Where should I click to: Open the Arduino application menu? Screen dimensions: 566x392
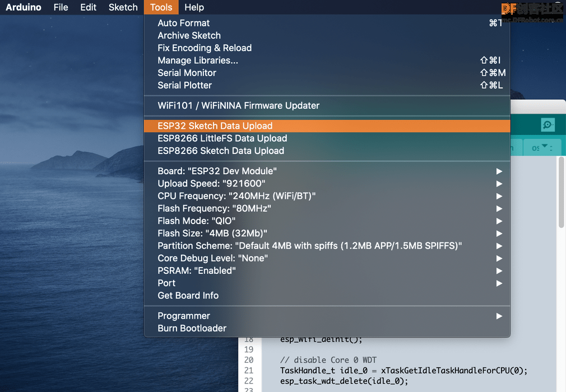(24, 7)
